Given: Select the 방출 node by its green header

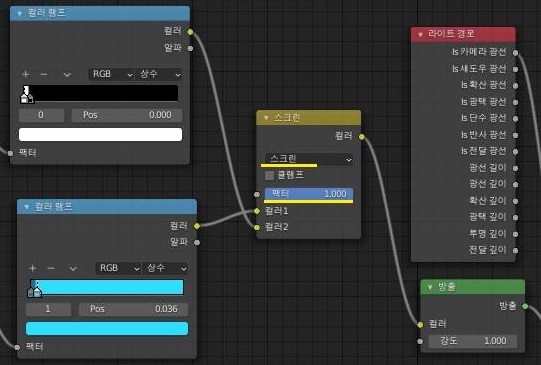Looking at the screenshot, I should click(473, 287).
